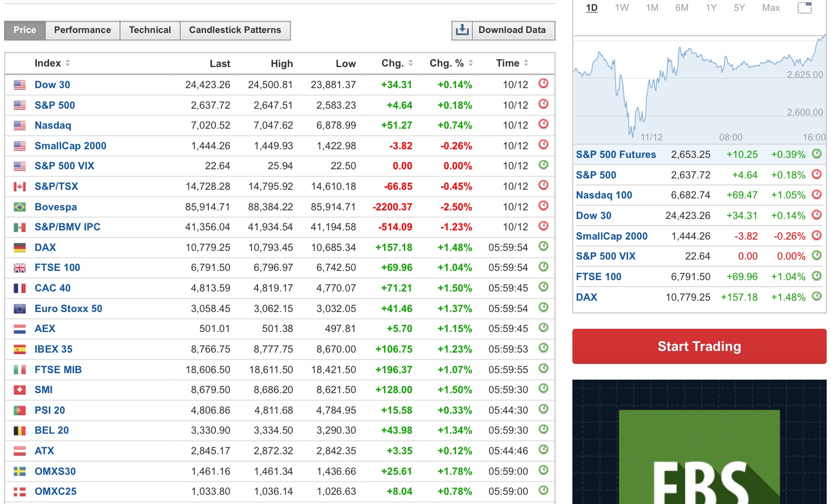Click the S&P 500 Futures clock icon
831x504 pixels.
(817, 154)
